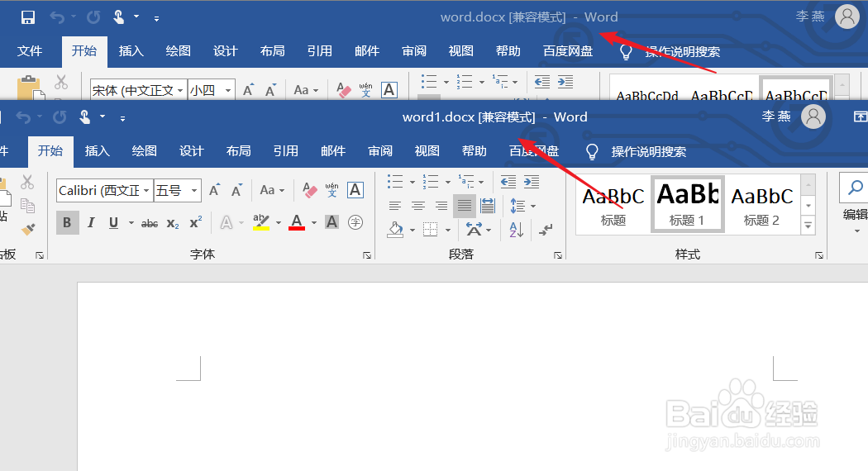
Task: Increase indent in word1.docx paragraph group
Action: (x=532, y=182)
